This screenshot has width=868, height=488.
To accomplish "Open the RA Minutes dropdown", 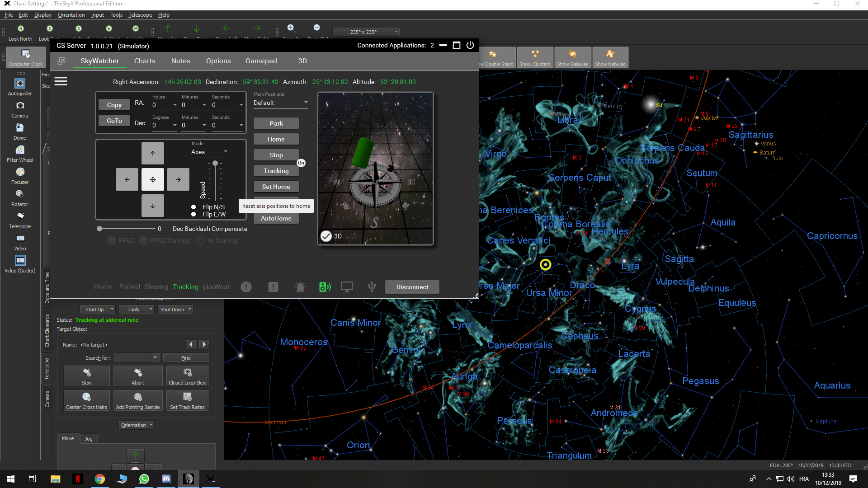I will tap(193, 105).
